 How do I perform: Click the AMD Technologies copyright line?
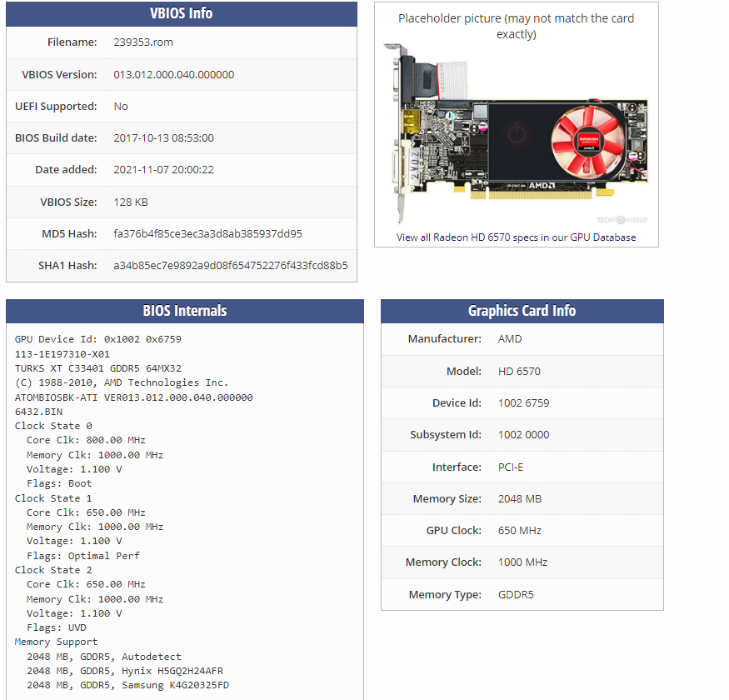122,382
